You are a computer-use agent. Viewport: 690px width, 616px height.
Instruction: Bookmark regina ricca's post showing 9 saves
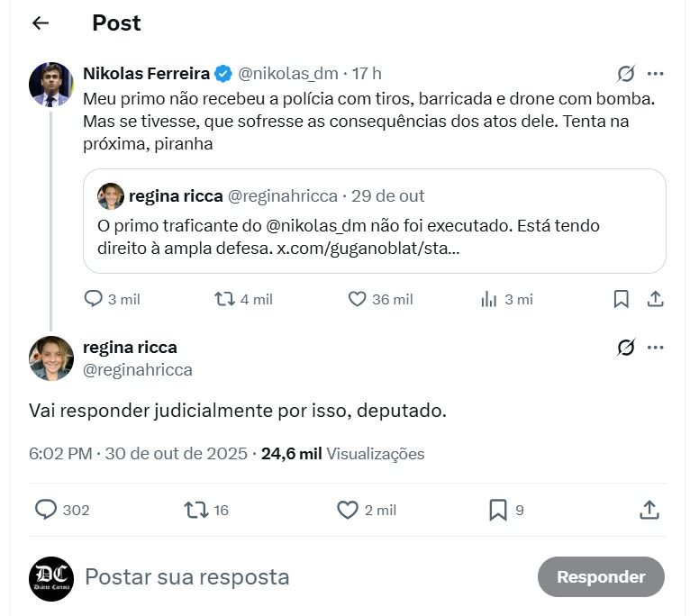[506, 510]
